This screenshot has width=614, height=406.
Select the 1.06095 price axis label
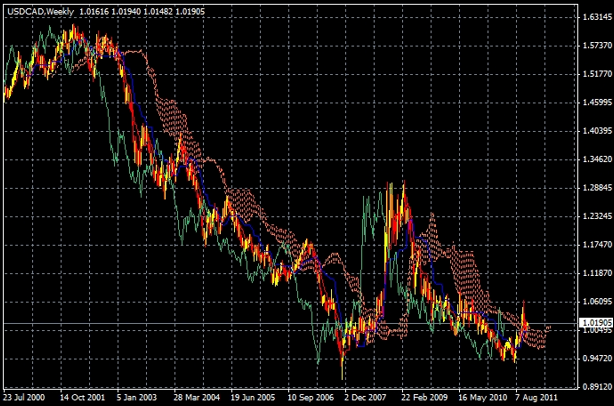click(595, 301)
